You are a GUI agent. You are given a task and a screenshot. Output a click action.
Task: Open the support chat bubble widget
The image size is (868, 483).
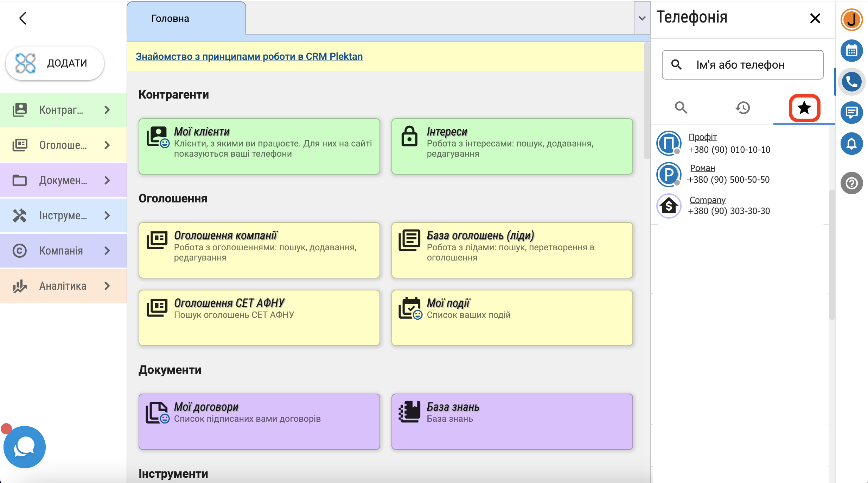click(24, 447)
